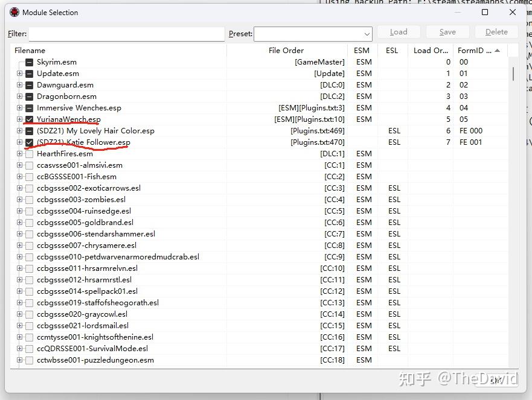
Task: Select the ccbgssse021-lordsmail.esl row
Action: 260,326
